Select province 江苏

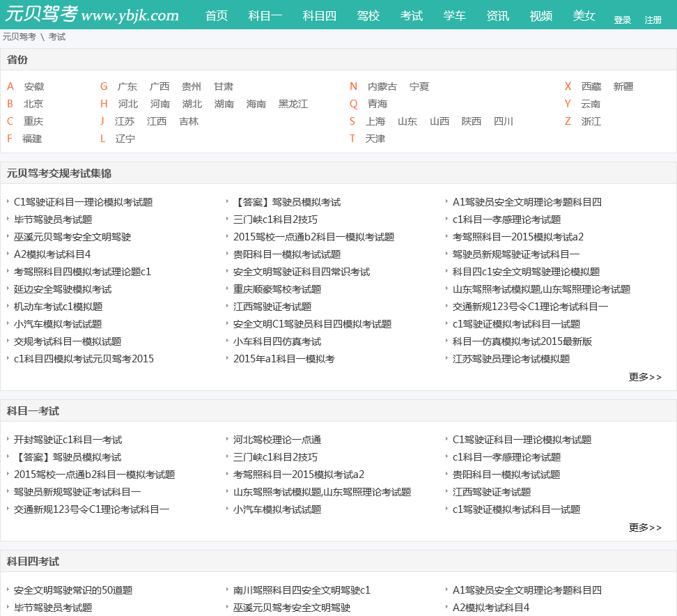[125, 121]
